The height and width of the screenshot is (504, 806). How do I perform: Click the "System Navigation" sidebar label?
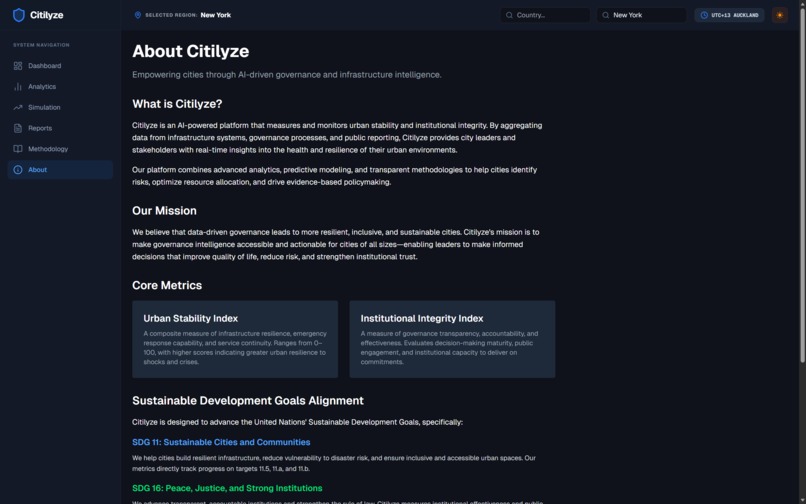click(41, 45)
